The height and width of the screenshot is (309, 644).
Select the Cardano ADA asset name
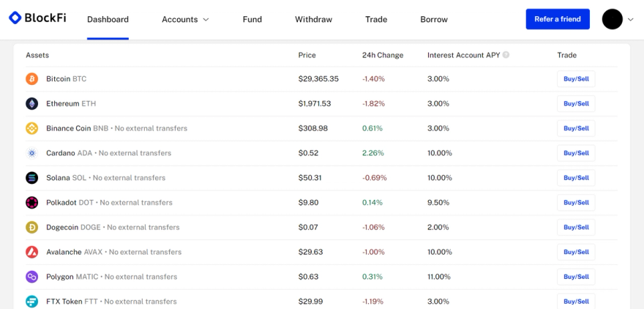pos(69,153)
